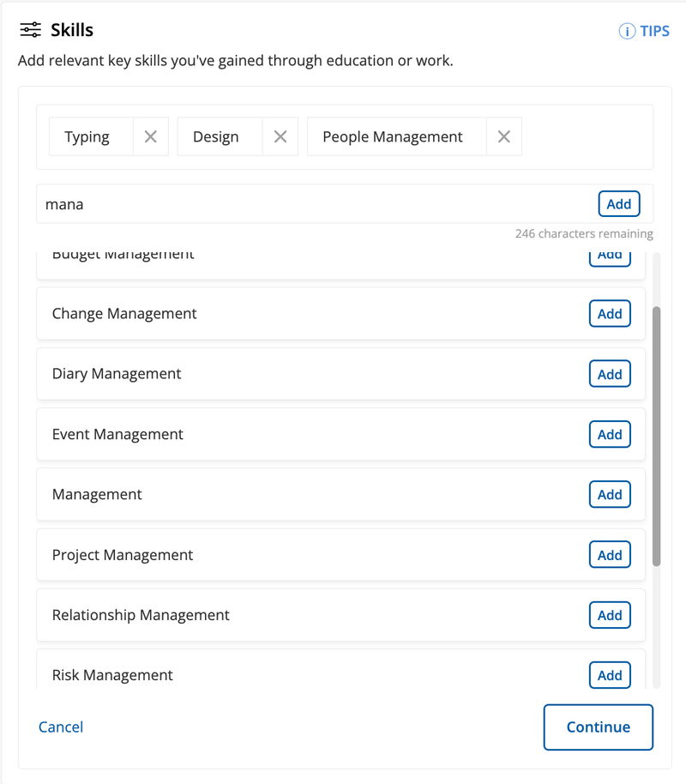
Task: Add the Change Management skill
Action: click(610, 313)
